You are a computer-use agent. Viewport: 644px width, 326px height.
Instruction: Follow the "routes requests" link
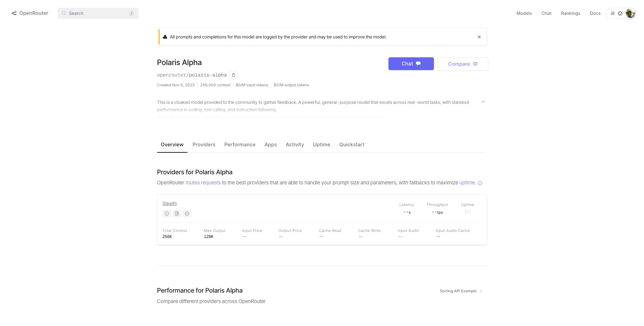[x=203, y=183]
